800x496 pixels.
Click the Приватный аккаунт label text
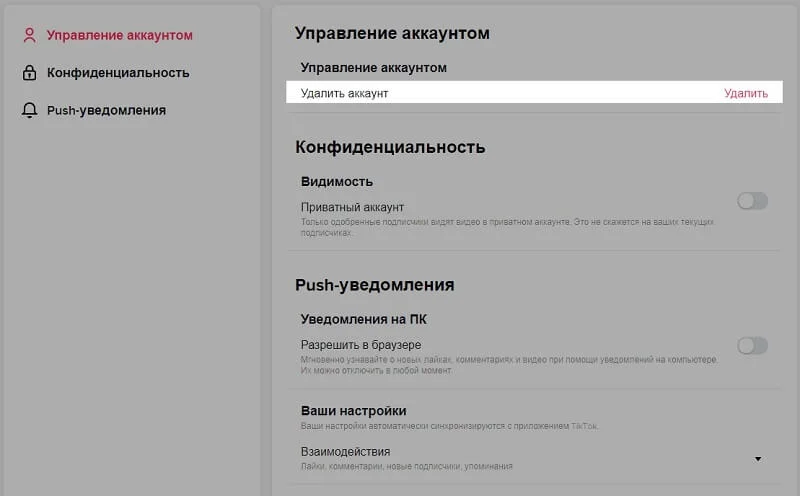point(352,207)
